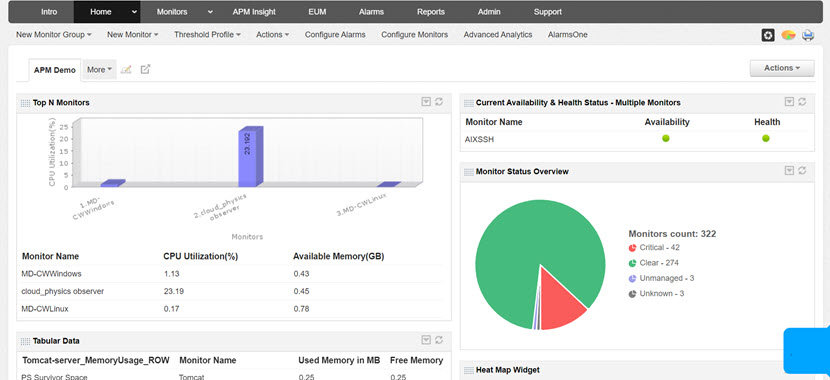This screenshot has height=380, width=830.
Task: Click the Top N Monitors drag handle icon
Action: [25, 103]
